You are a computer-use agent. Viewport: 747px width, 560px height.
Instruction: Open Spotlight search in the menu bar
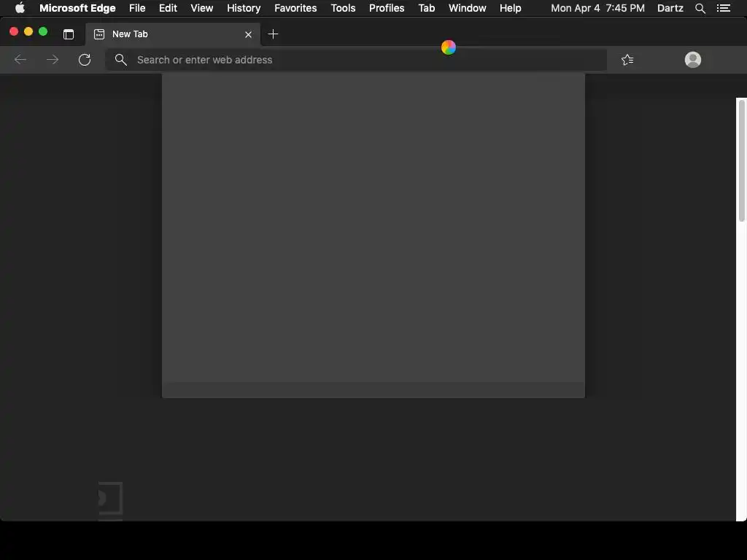[700, 8]
